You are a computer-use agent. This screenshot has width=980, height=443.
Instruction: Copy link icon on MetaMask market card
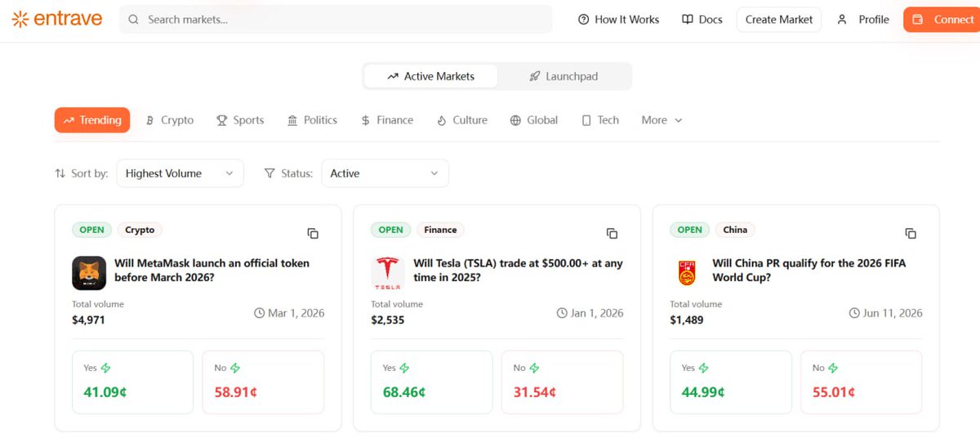pos(313,233)
